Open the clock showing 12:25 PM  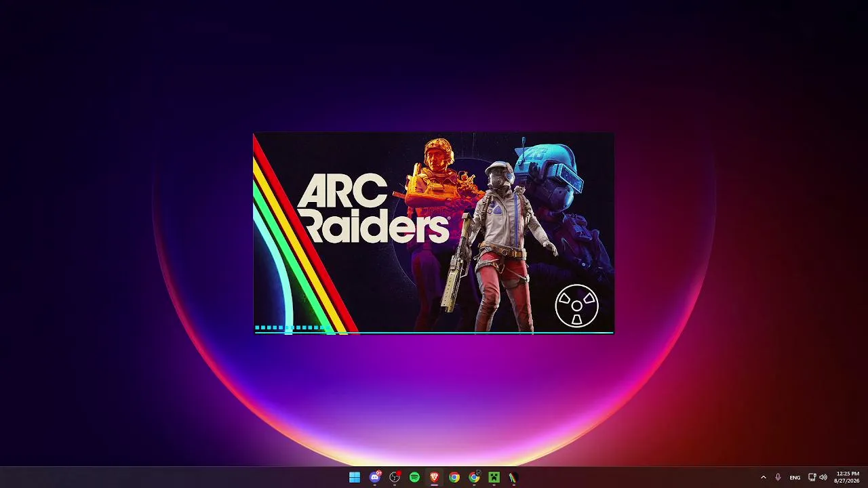(x=848, y=477)
